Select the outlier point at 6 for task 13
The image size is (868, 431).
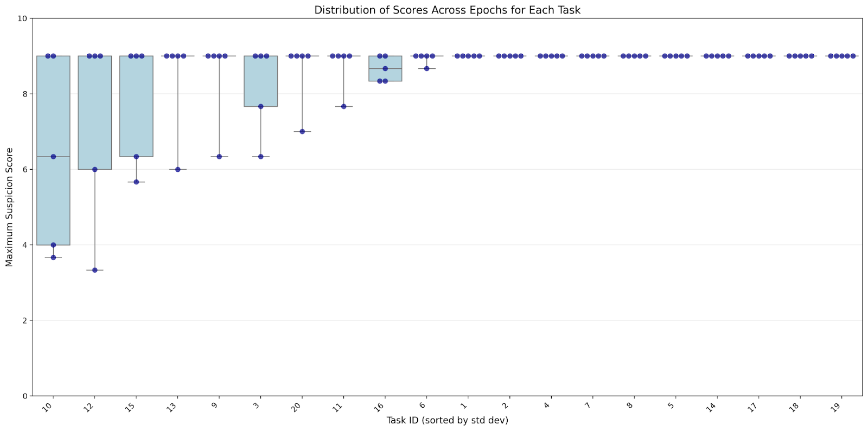(178, 169)
